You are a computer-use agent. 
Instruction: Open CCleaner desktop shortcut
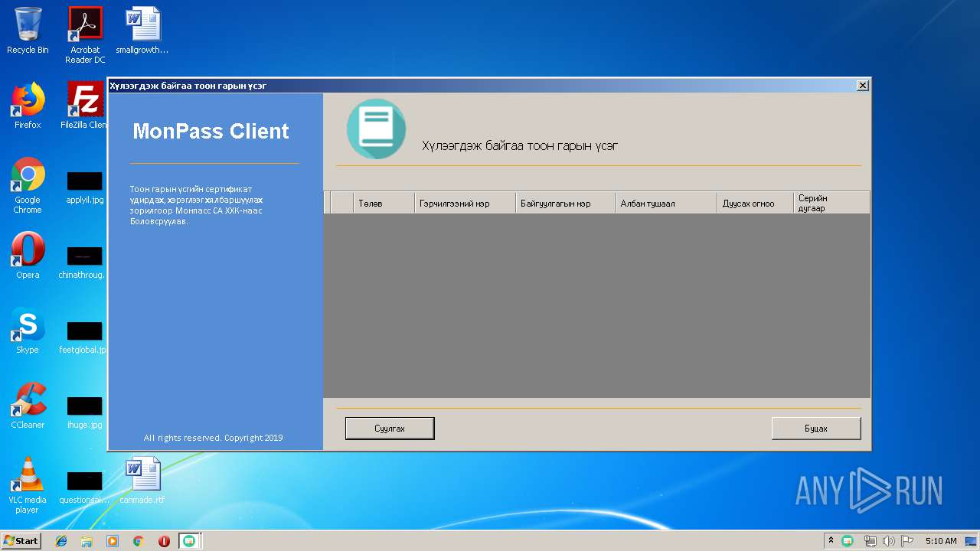pos(28,406)
